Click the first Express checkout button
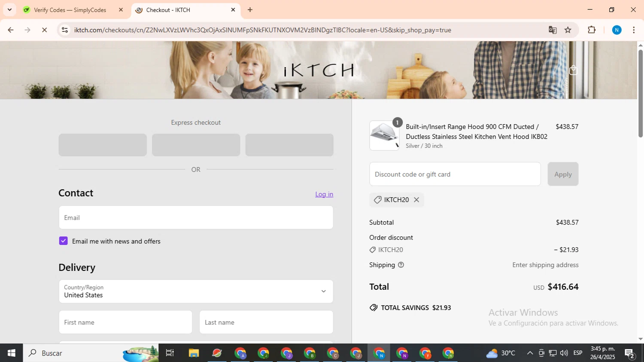This screenshot has height=362, width=644. click(x=103, y=145)
